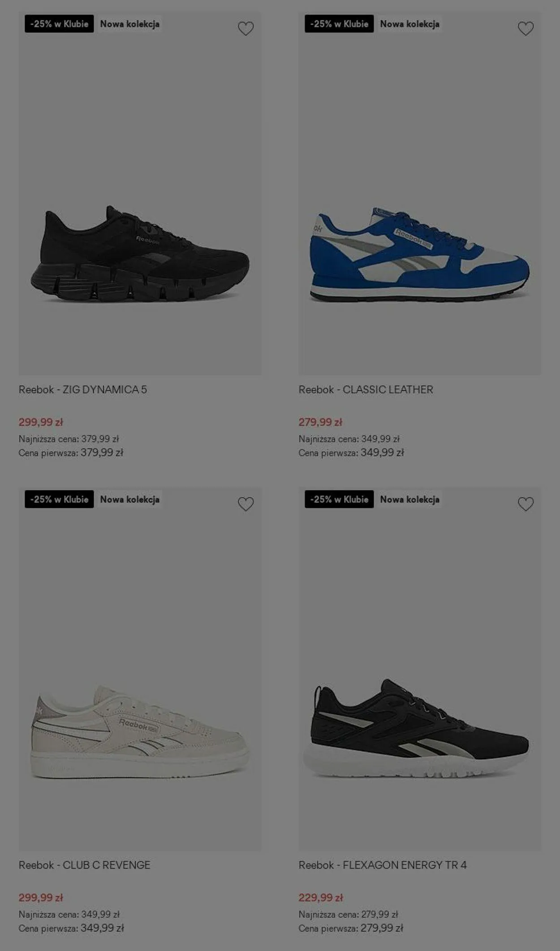
Task: Select Nowa kolekcja tag on CLUB C REVENGE
Action: (x=129, y=499)
